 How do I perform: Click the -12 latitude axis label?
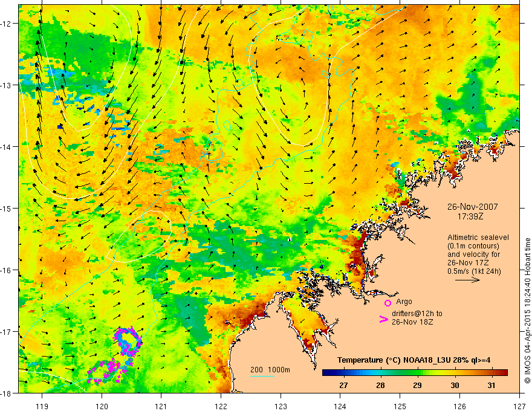point(6,24)
